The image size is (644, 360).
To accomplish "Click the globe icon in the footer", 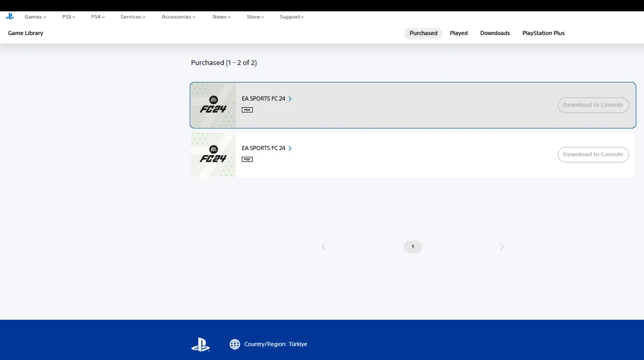I will click(235, 344).
